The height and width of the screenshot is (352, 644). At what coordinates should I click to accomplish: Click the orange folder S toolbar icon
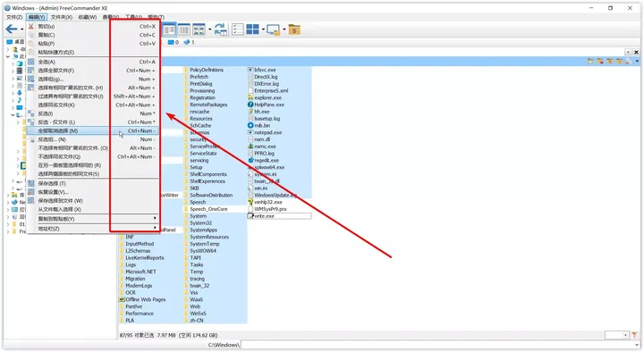tap(294, 29)
